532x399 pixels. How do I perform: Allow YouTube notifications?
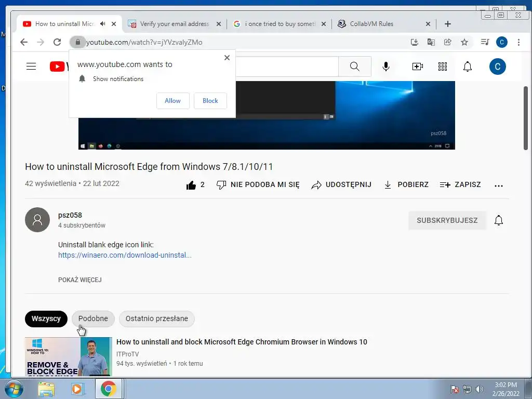coord(172,101)
